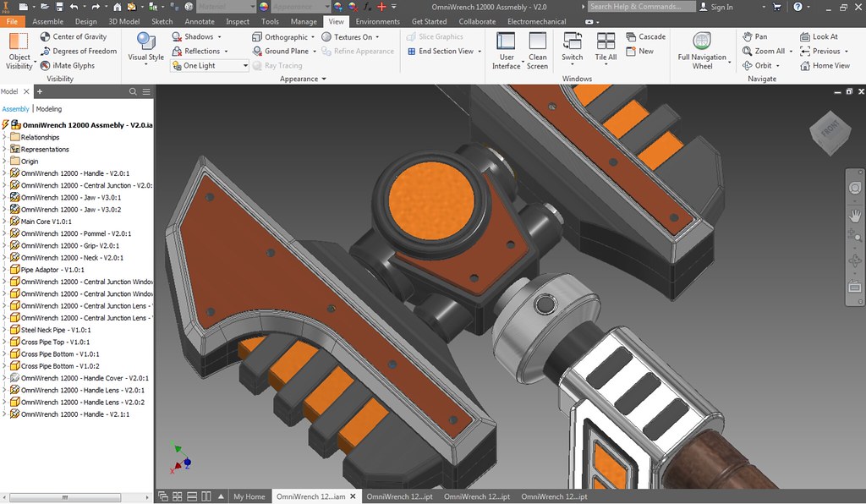The image size is (866, 504).
Task: Open User Interface options
Action: pos(506,51)
